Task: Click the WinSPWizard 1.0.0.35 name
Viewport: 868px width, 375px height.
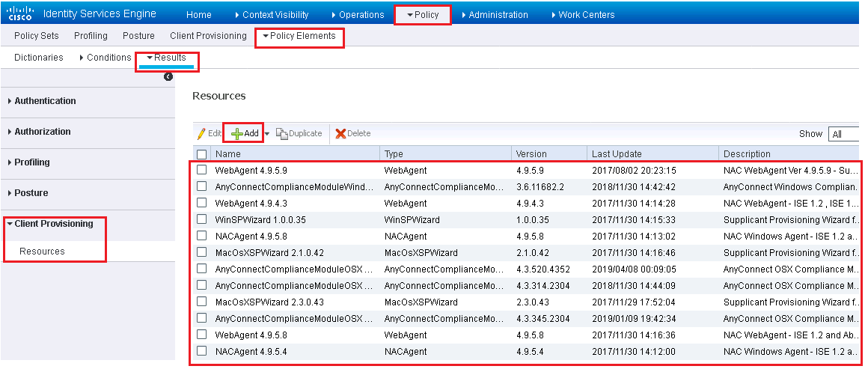Action: (260, 220)
